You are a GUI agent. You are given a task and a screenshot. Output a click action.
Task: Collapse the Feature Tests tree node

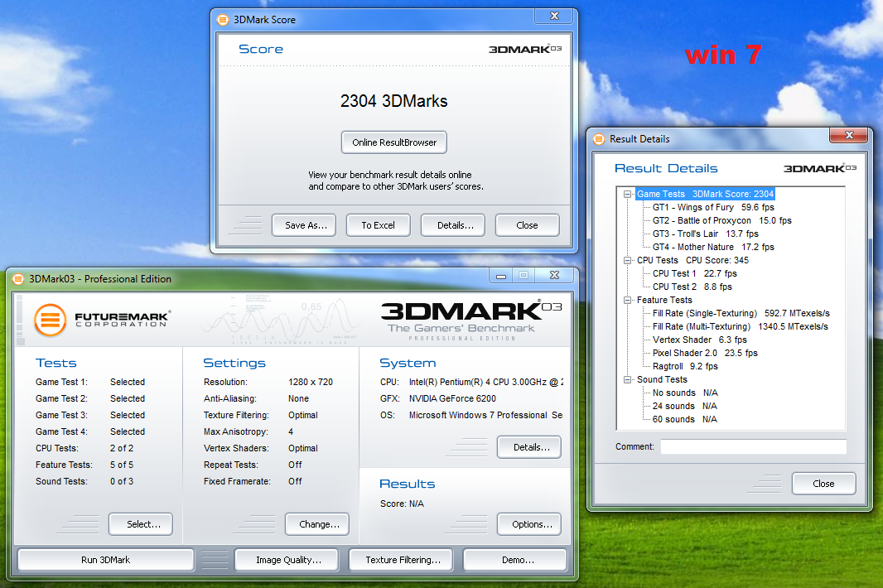[627, 300]
